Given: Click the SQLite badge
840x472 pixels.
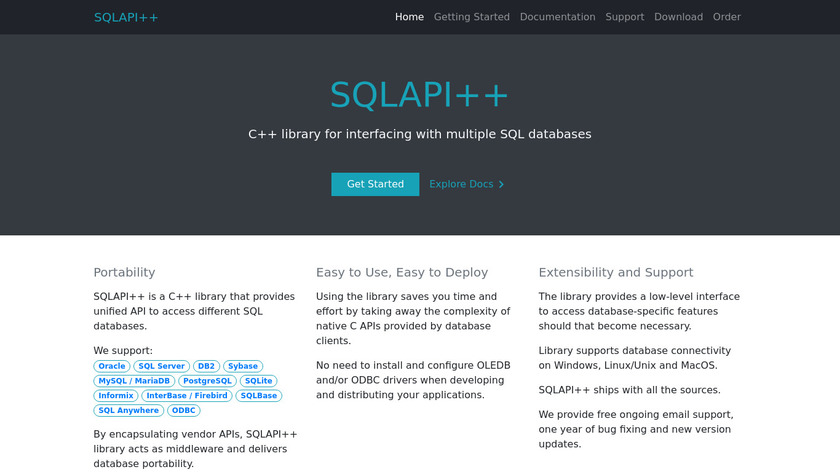Looking at the screenshot, I should coord(258,381).
